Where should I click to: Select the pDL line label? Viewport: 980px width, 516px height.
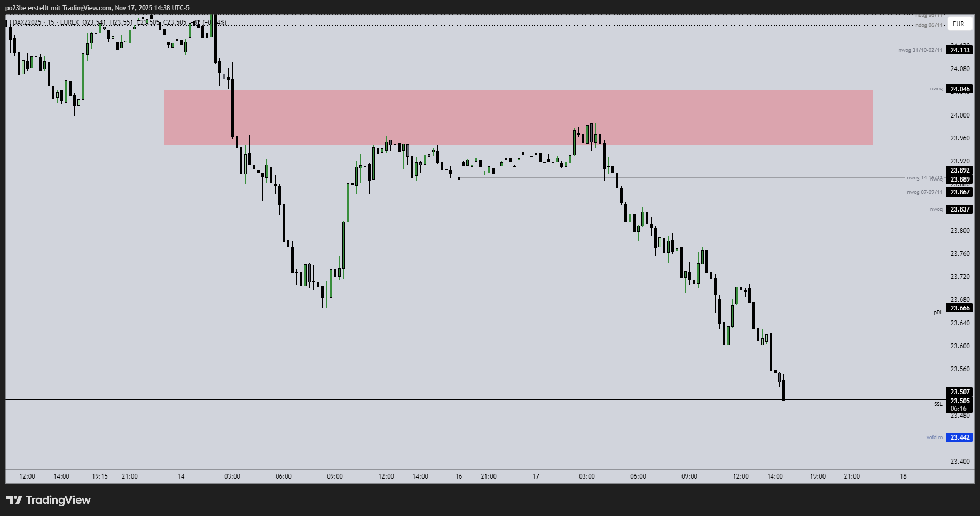coord(938,312)
